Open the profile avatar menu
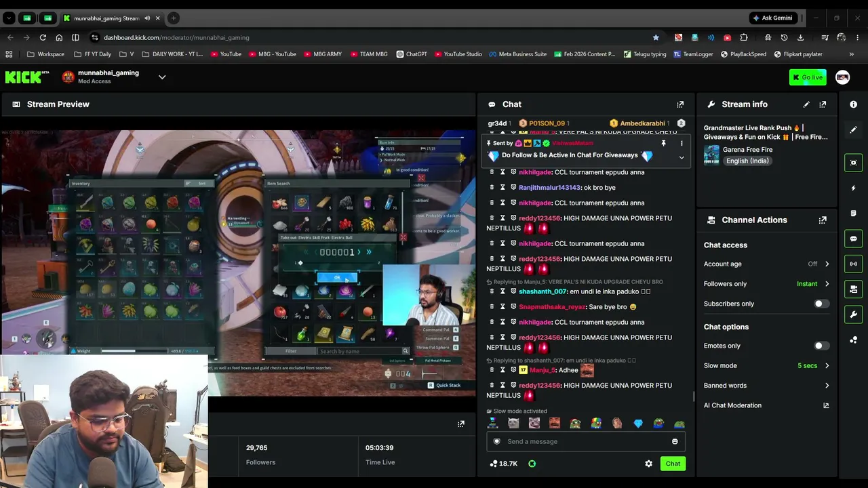 tap(842, 77)
